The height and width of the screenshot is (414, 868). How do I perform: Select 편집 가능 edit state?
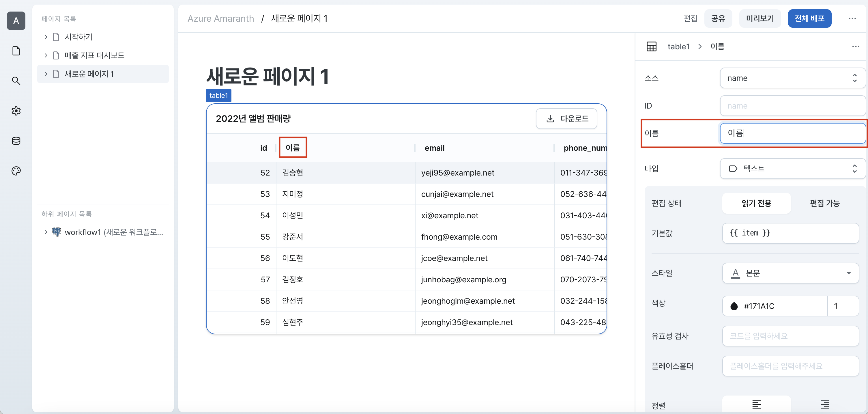pos(824,203)
